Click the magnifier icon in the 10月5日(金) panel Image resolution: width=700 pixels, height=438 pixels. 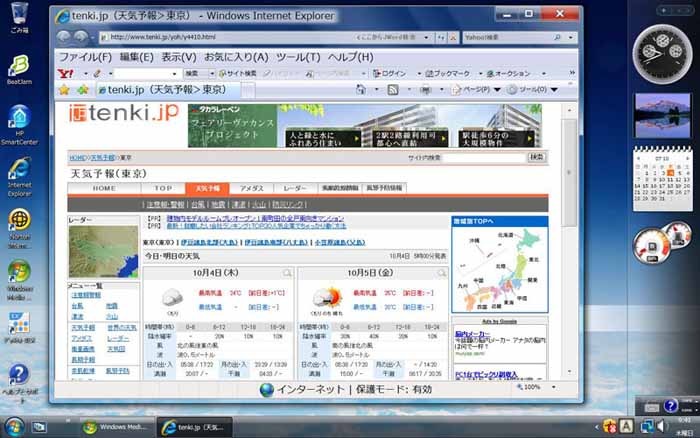pyautogui.click(x=442, y=273)
